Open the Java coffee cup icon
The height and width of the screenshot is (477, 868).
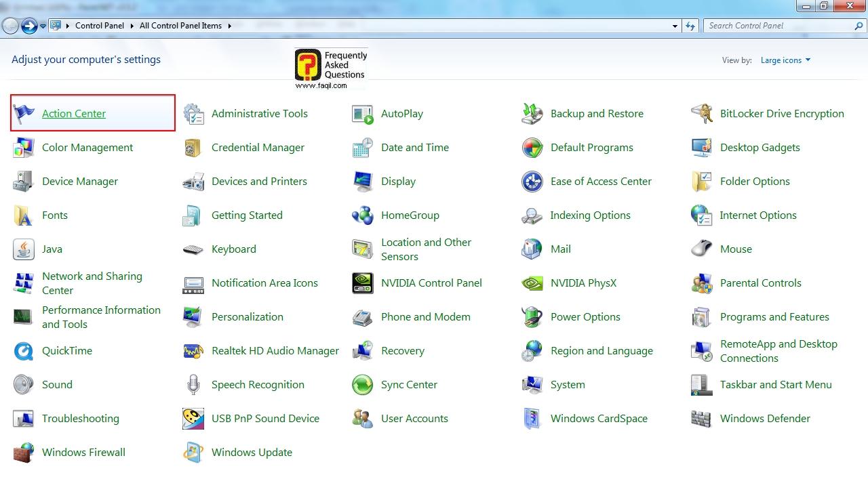point(24,249)
